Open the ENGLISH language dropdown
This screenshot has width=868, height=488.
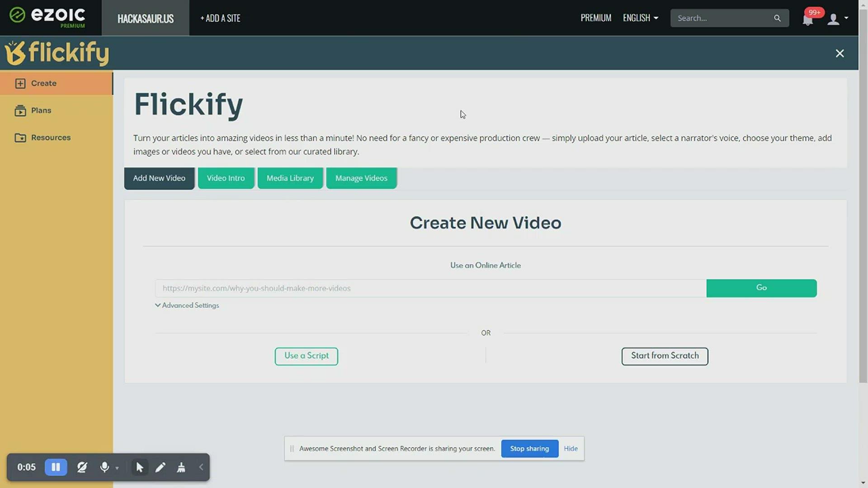tap(640, 18)
